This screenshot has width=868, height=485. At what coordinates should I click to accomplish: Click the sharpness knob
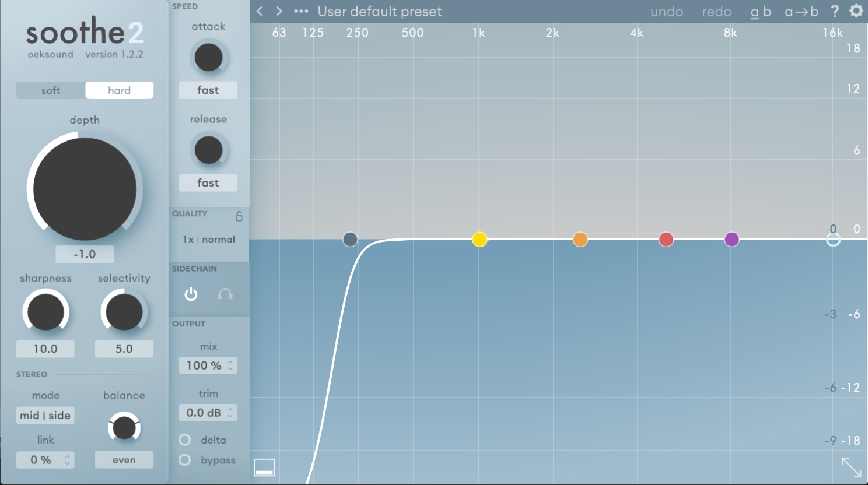[x=45, y=311]
